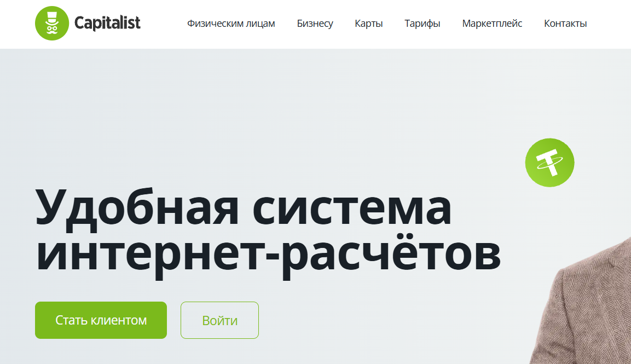Navigate to Контакты
631x364 pixels.
[565, 24]
